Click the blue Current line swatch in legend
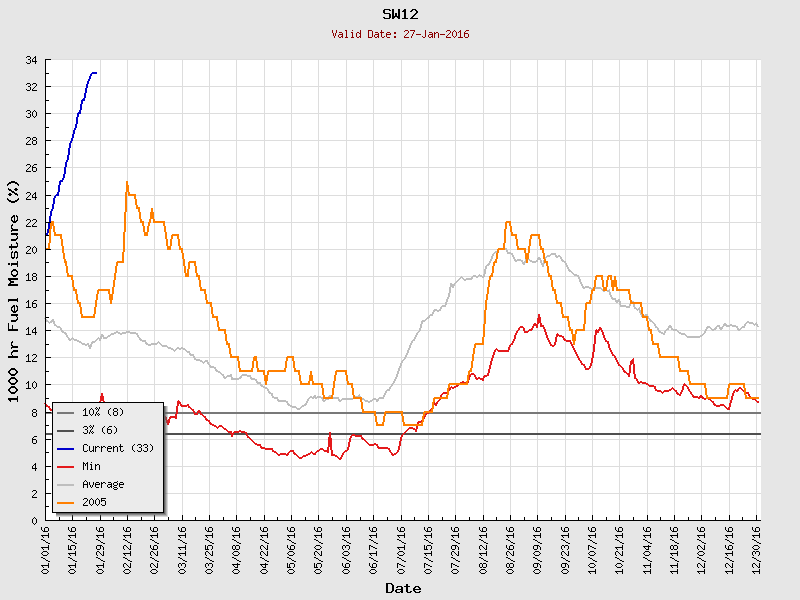The height and width of the screenshot is (600, 800). point(65,448)
